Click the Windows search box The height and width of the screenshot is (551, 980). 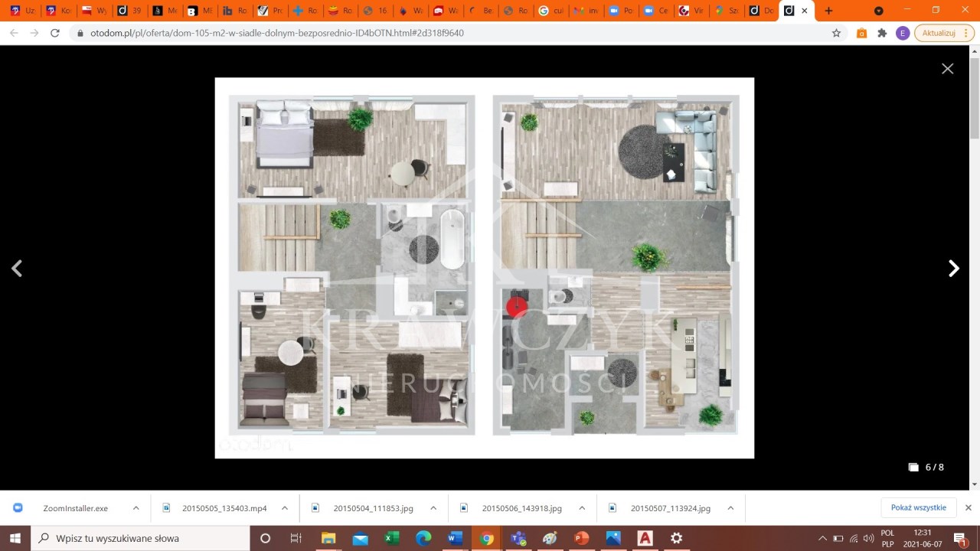click(140, 538)
